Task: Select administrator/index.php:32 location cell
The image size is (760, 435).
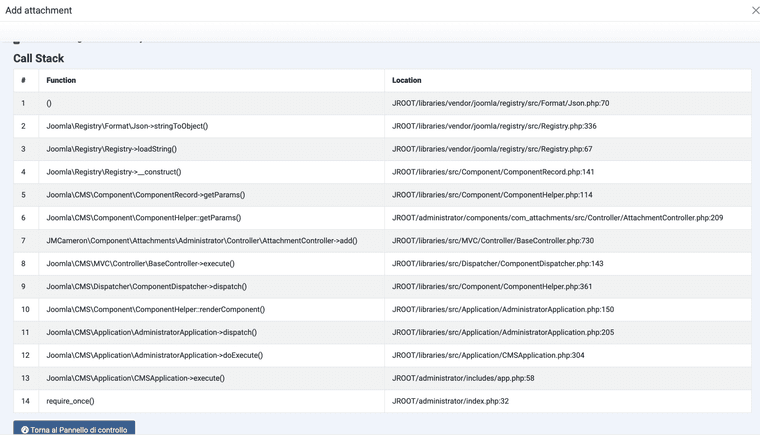Action: pyautogui.click(x=568, y=401)
